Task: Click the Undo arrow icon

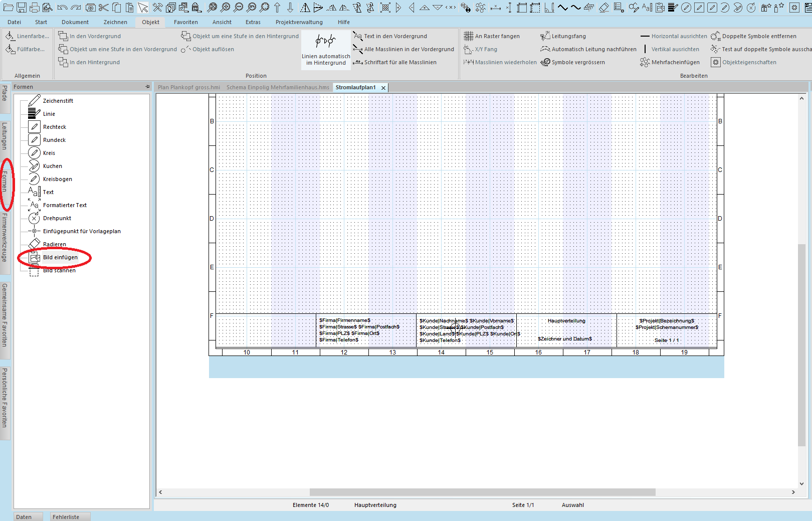Action: pos(62,8)
